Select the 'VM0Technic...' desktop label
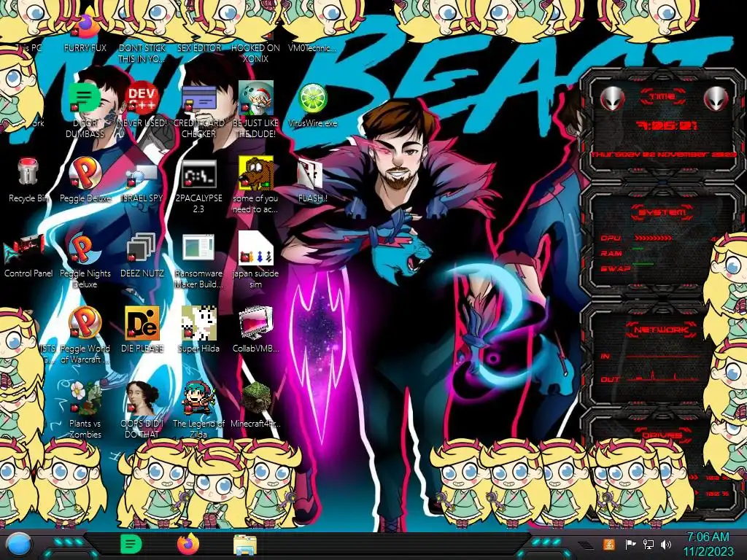 tap(312, 48)
